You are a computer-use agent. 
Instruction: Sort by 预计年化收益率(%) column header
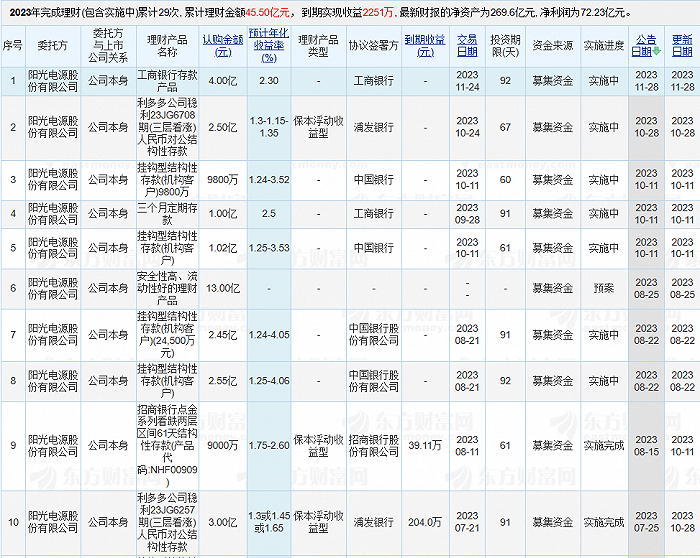point(269,46)
